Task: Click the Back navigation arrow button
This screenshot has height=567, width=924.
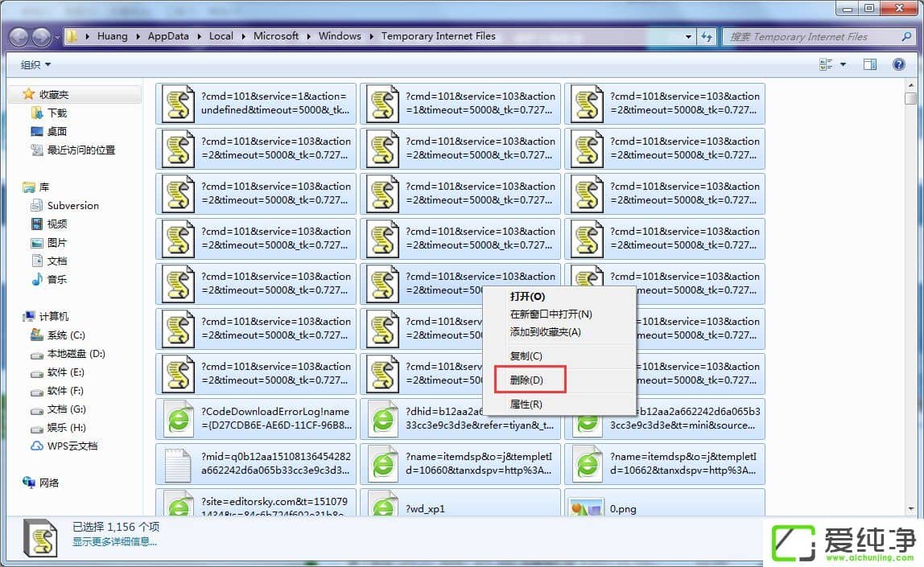Action: coord(19,36)
